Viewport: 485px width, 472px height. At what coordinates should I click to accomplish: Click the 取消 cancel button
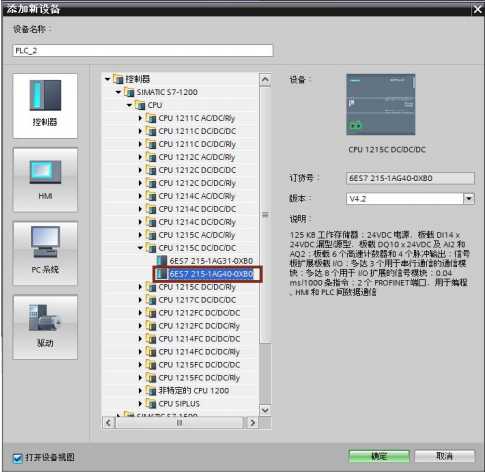point(445,456)
